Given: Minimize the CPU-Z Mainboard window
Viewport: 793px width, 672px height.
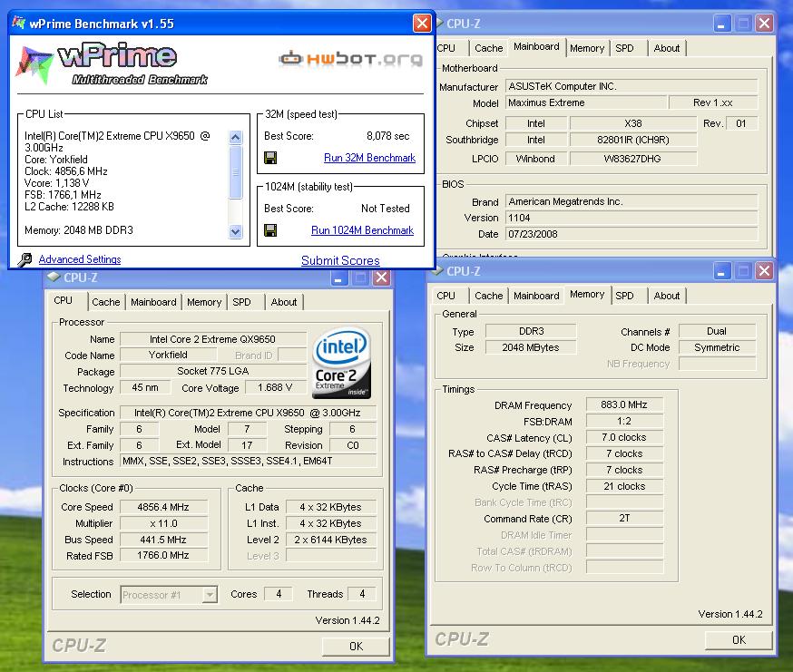Looking at the screenshot, I should (721, 24).
